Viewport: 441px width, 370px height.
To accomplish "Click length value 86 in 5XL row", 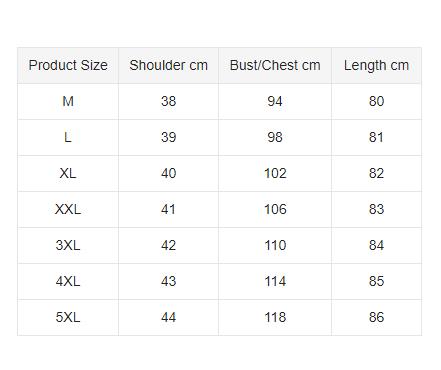I will coord(376,317).
